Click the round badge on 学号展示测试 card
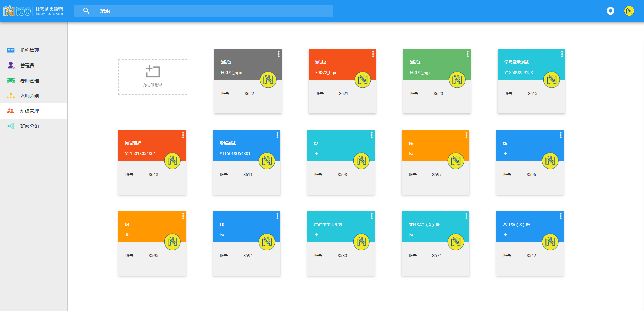This screenshot has height=311, width=644. pos(552,80)
